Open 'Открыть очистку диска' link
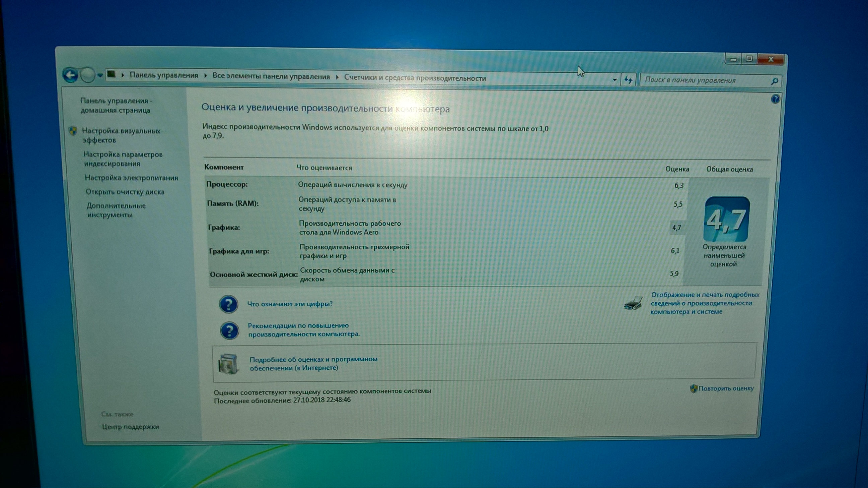 pyautogui.click(x=125, y=192)
